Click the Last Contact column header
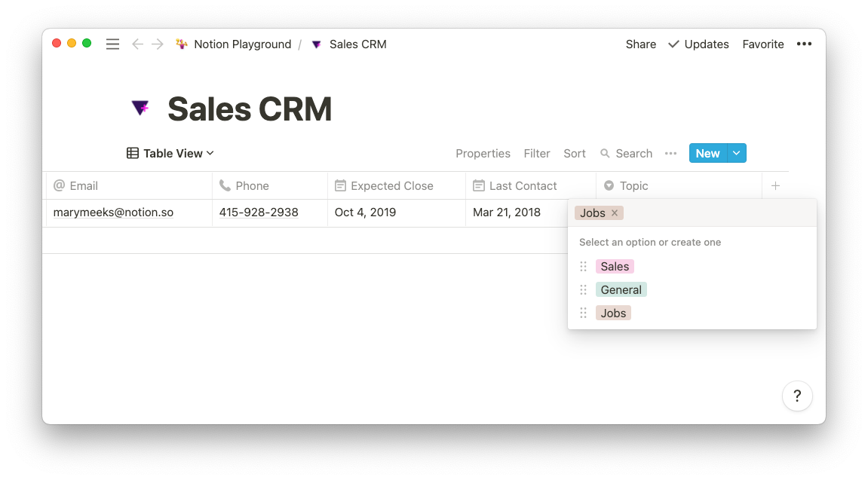Viewport: 868px width, 480px height. pos(530,186)
